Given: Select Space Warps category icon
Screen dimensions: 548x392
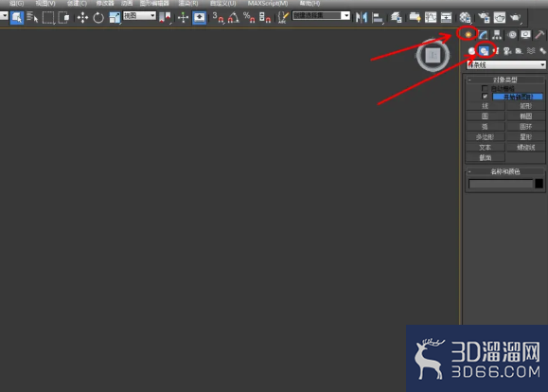Looking at the screenshot, I should coord(531,51).
